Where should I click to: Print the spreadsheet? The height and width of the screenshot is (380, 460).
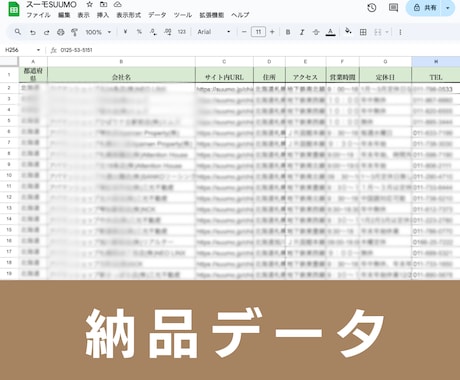[60, 32]
